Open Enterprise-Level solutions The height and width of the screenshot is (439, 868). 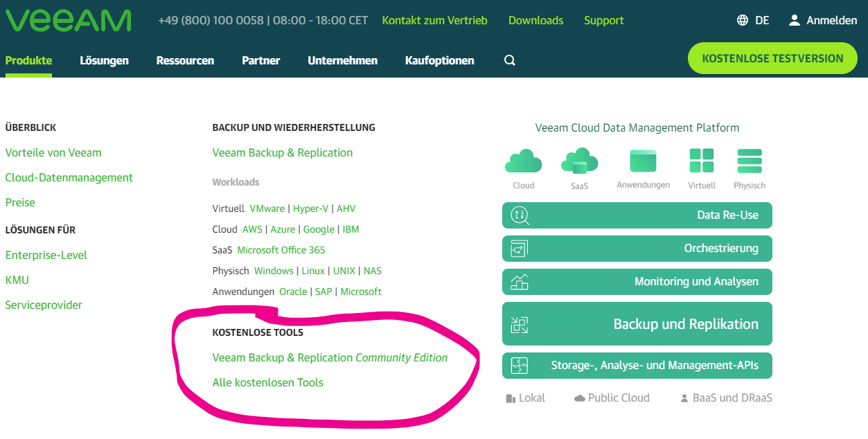pos(46,255)
